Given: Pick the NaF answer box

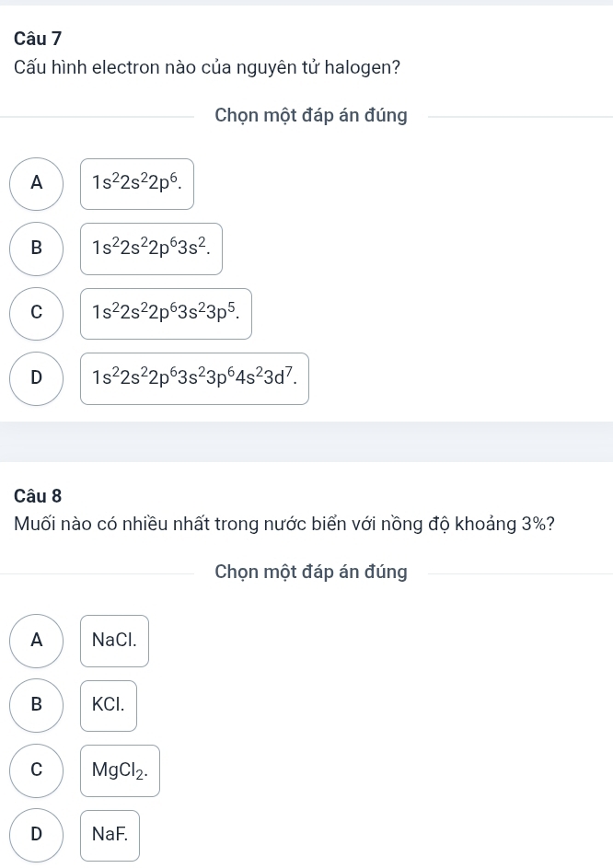Looking at the screenshot, I should tap(110, 835).
